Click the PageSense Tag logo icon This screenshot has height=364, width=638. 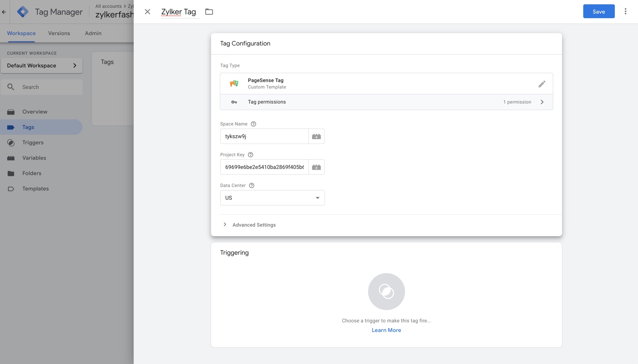[234, 83]
